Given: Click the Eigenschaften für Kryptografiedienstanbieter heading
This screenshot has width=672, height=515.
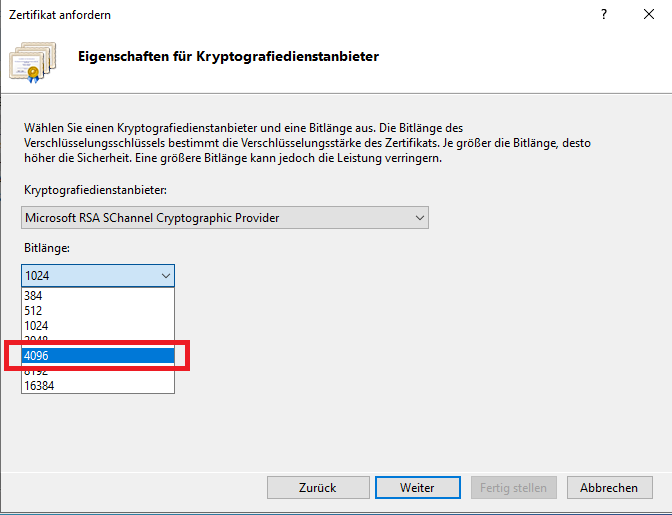Looking at the screenshot, I should coord(228,57).
